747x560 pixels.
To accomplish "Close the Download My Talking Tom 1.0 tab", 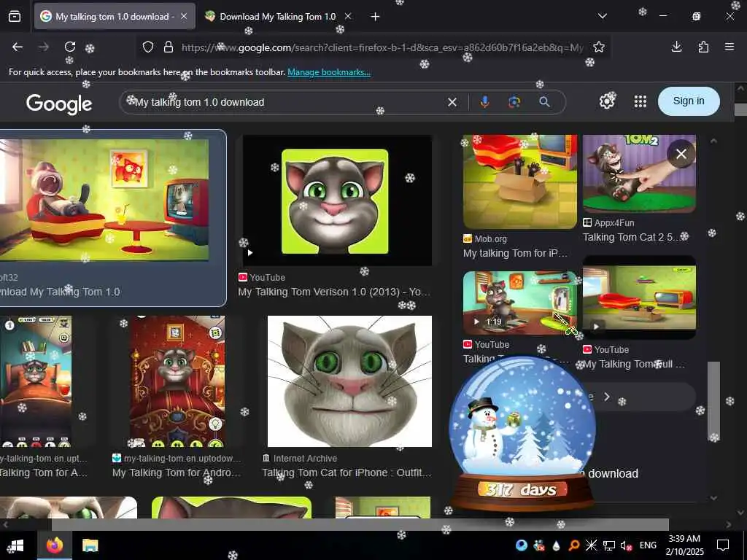I will click(x=348, y=16).
